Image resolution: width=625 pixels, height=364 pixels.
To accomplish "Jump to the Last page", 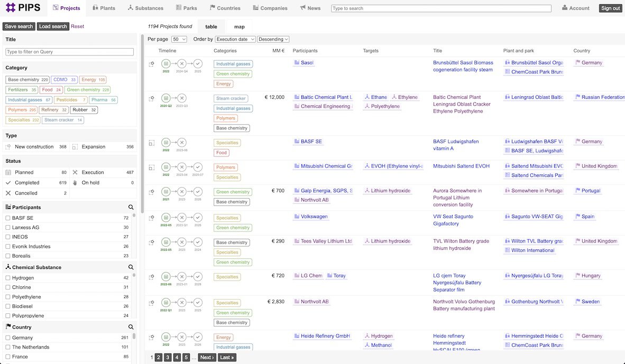I will (227, 357).
